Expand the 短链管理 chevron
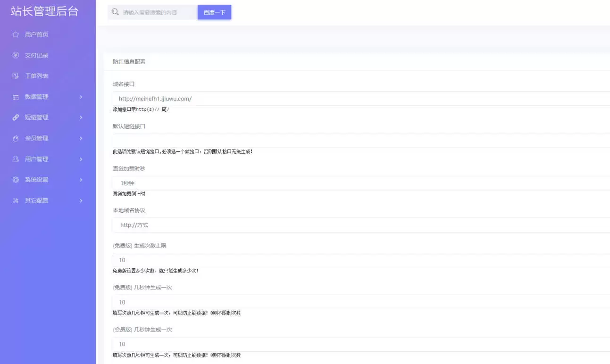Viewport: 610px width, 364px height. pos(81,117)
